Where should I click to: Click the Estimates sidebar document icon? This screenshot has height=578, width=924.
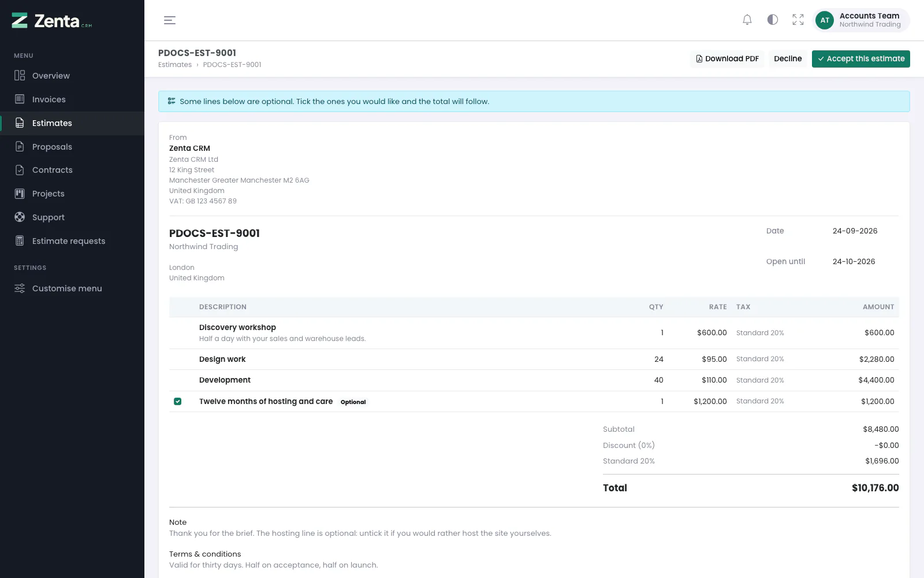[x=20, y=123]
